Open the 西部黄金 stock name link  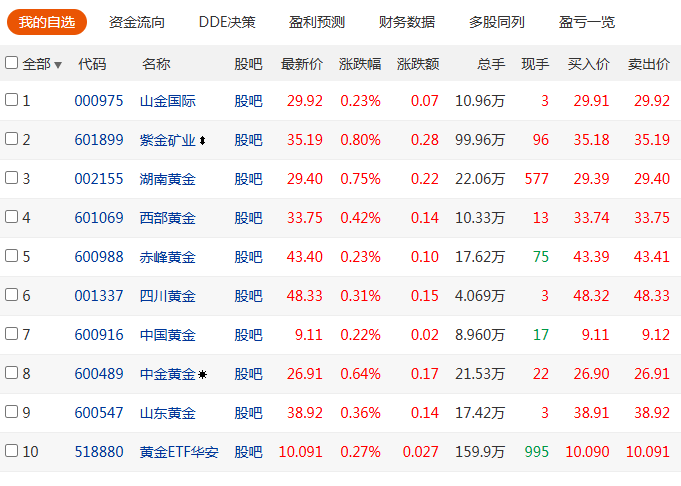168,218
